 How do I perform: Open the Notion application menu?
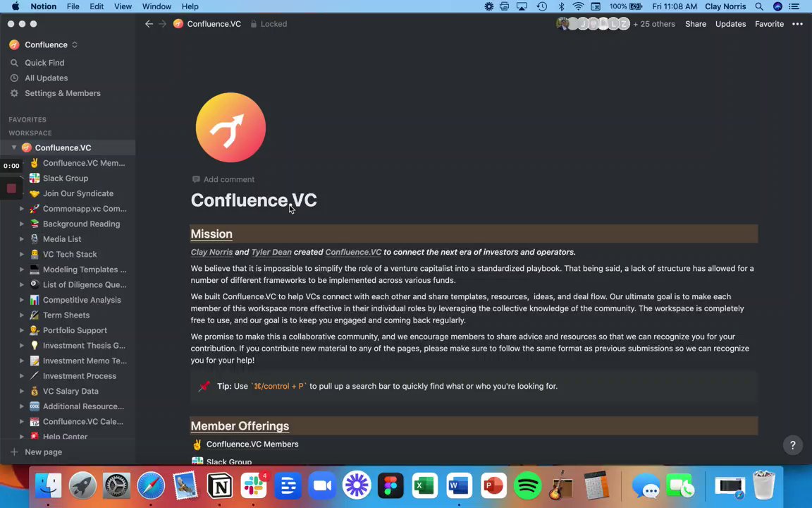pos(44,6)
